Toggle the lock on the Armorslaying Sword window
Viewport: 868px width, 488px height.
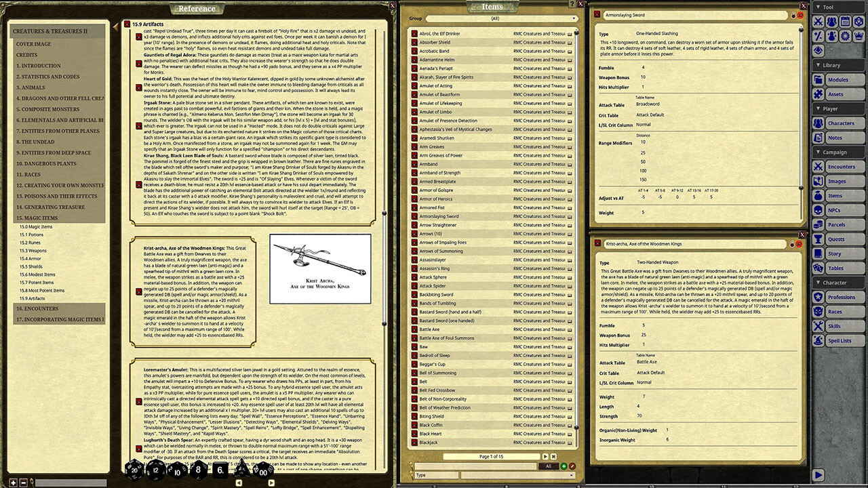coord(793,14)
